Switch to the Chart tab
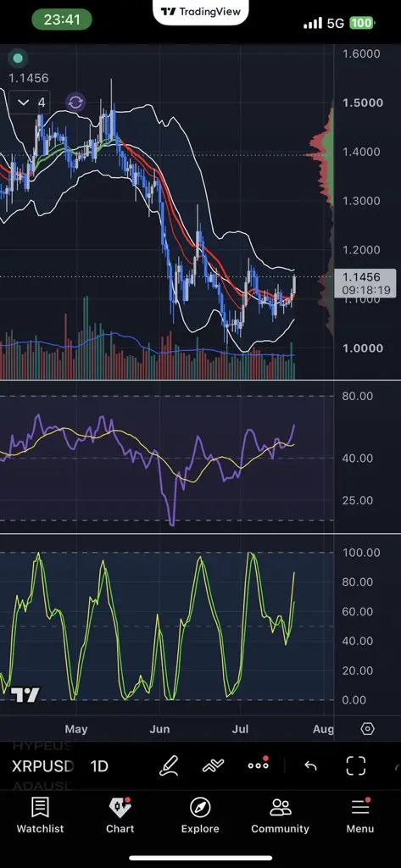401x868 pixels. pyautogui.click(x=120, y=815)
